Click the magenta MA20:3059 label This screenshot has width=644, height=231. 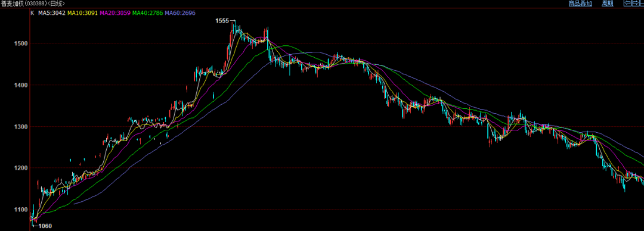(115, 13)
